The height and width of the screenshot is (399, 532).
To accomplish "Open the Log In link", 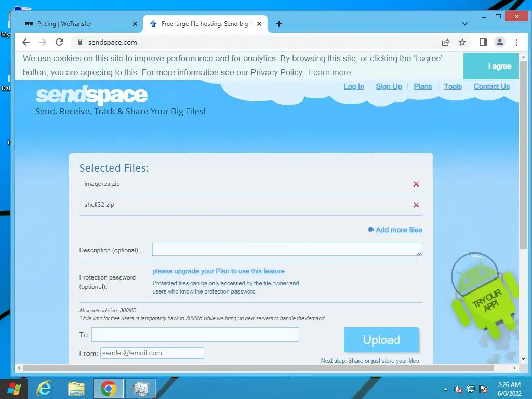I will (353, 87).
